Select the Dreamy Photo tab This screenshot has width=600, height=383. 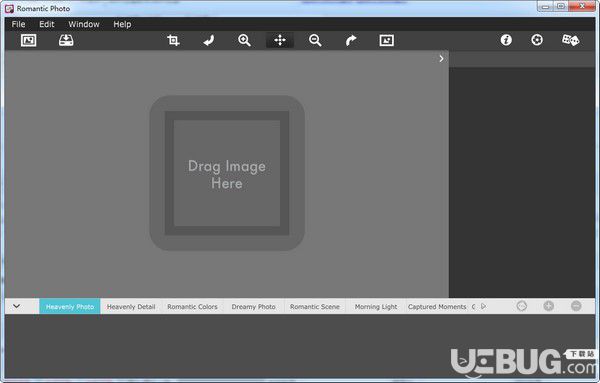coord(253,306)
